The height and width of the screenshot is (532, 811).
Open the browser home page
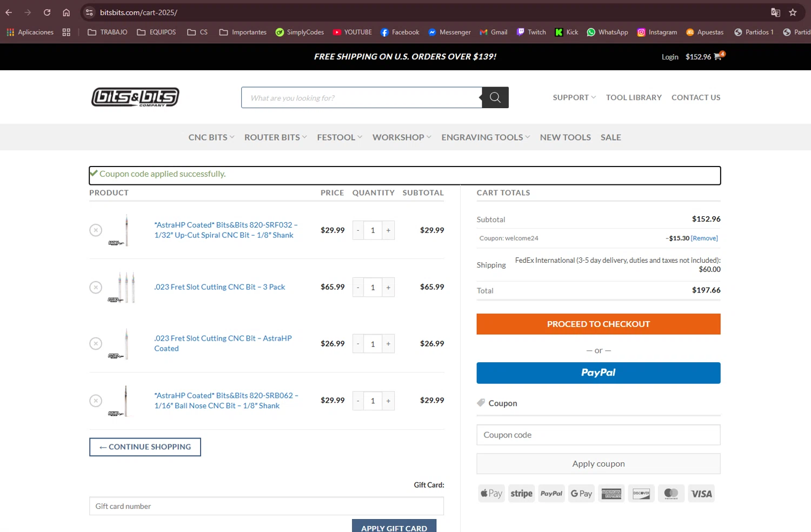pyautogui.click(x=66, y=12)
